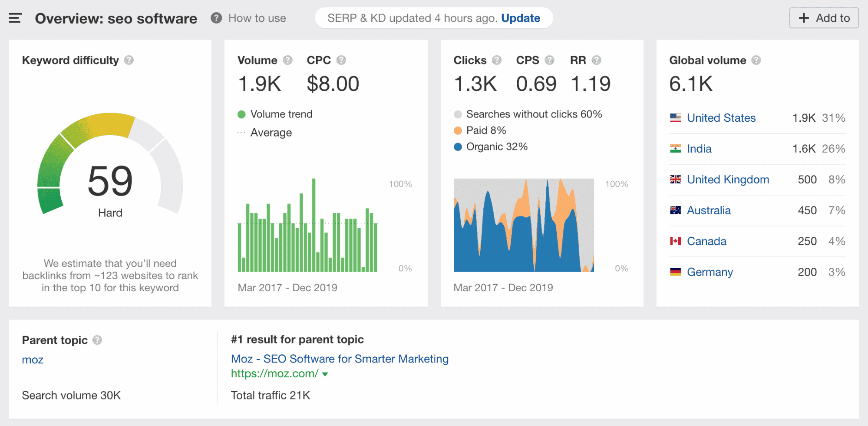Image resolution: width=868 pixels, height=426 pixels.
Task: Open the hamburger menu icon
Action: coord(15,18)
